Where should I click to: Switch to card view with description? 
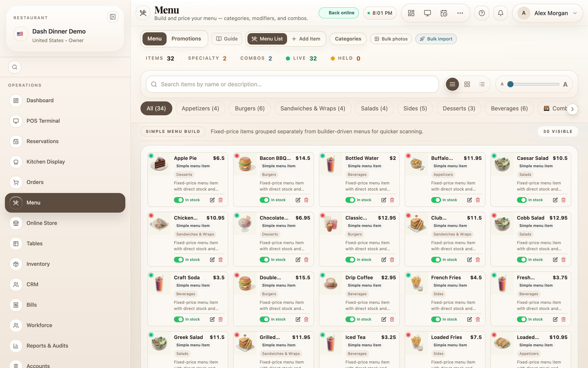coord(452,84)
